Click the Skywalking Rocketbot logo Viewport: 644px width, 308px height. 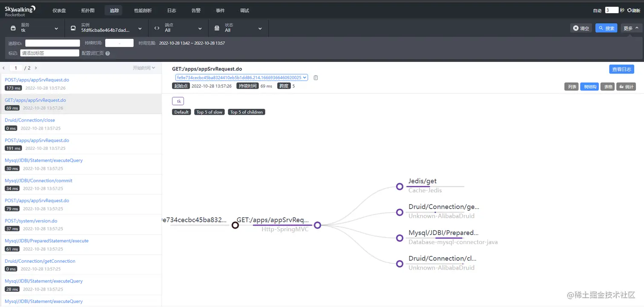coord(20,11)
